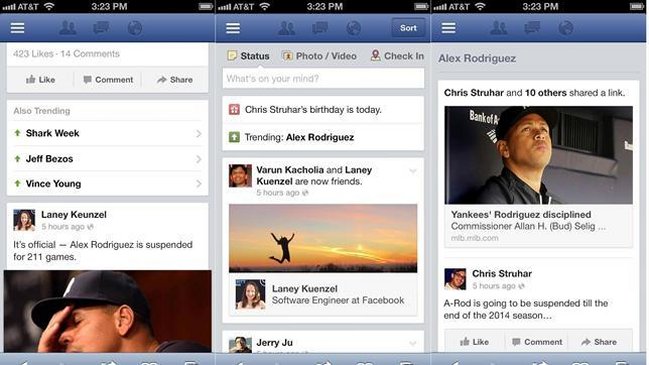Image resolution: width=649 pixels, height=365 pixels.
Task: Open friend requests icon in right screen
Action: (x=498, y=28)
